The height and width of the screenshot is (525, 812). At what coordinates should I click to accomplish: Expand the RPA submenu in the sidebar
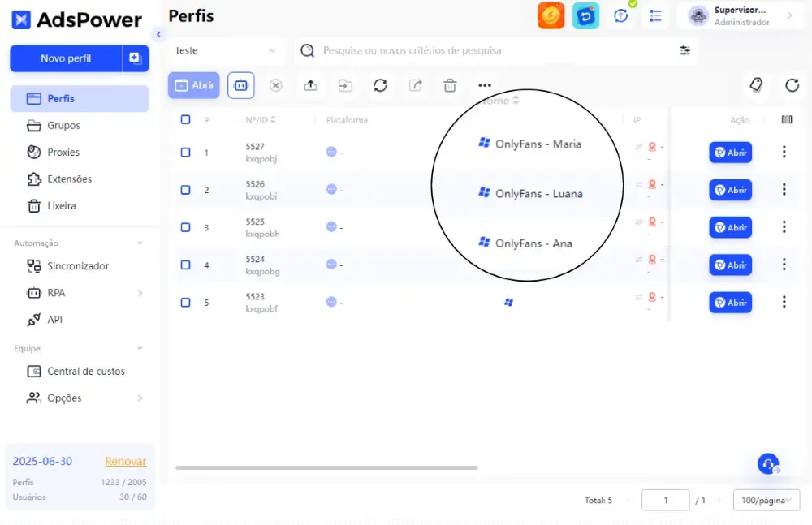click(x=140, y=293)
